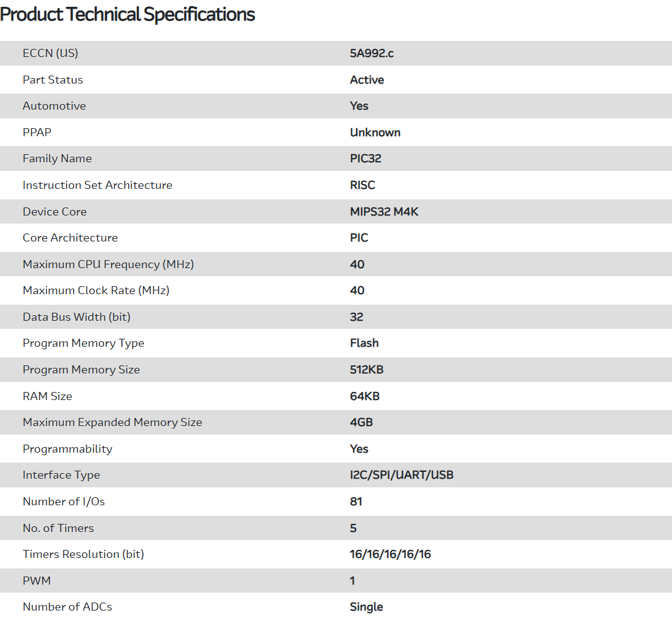672x618 pixels.
Task: Click the ECCN (US) row label
Action: [50, 53]
